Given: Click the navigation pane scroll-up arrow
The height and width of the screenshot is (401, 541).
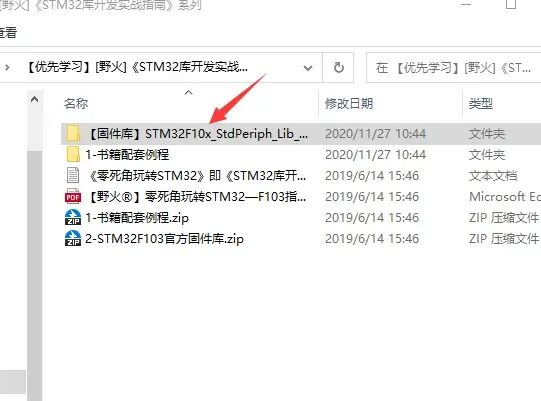Looking at the screenshot, I should point(35,100).
